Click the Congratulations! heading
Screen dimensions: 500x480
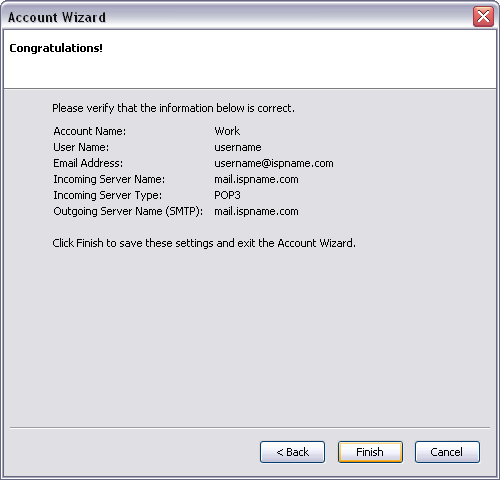(x=56, y=48)
